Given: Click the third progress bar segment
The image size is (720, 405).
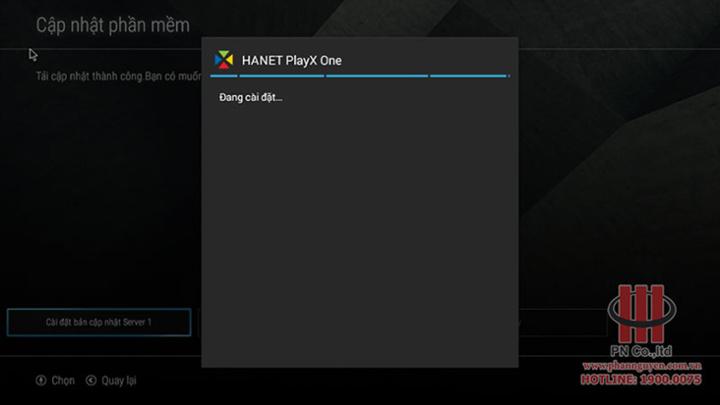Looking at the screenshot, I should tap(377, 76).
